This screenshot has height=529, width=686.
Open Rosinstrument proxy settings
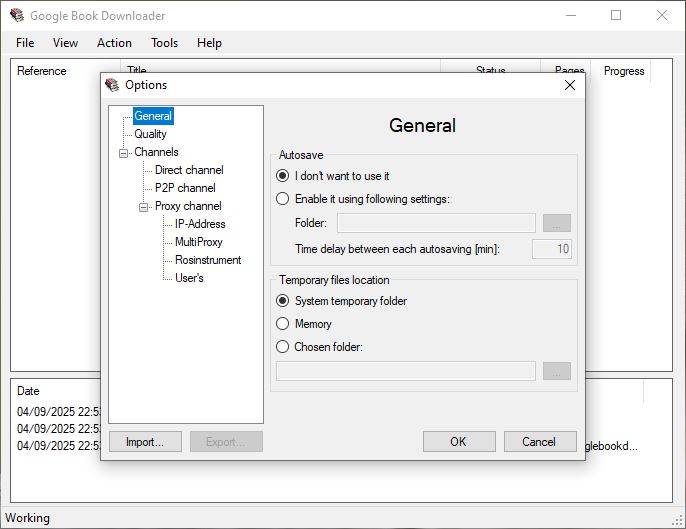pos(208,260)
